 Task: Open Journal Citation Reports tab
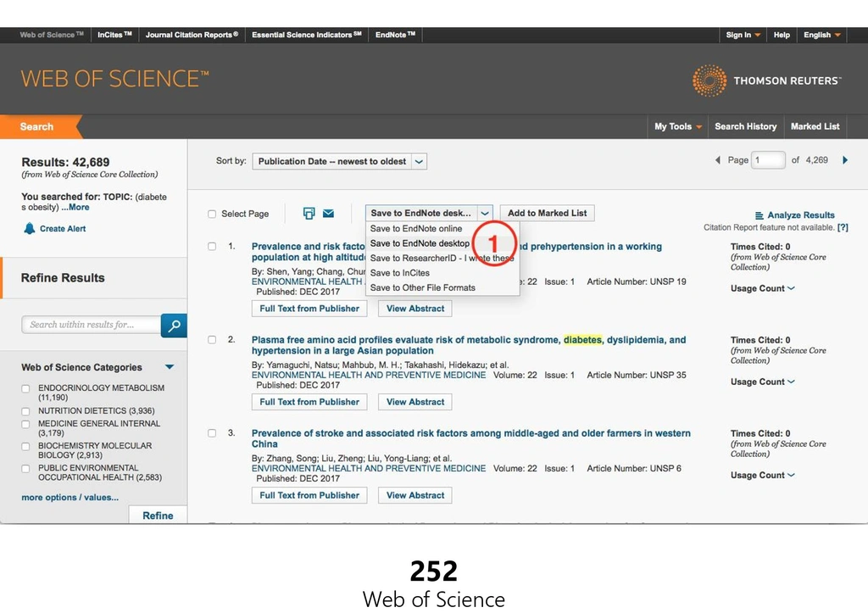(192, 35)
